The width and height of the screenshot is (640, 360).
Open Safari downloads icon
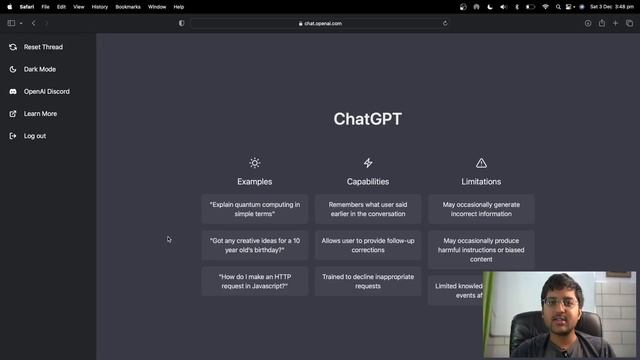pyautogui.click(x=588, y=23)
